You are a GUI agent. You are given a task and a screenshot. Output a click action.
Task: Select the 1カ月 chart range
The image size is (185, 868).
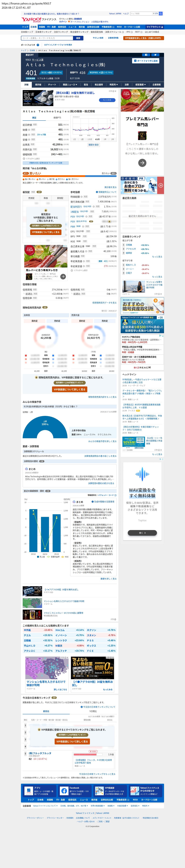coord(89,139)
